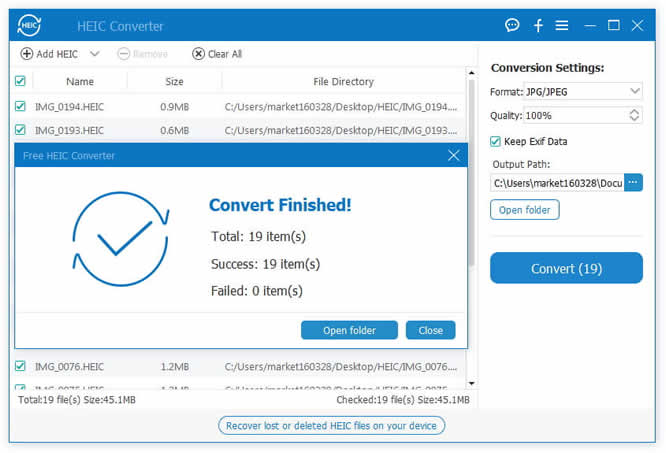
Task: Uncheck IMG_0076.HEIC checkbox
Action: point(20,366)
